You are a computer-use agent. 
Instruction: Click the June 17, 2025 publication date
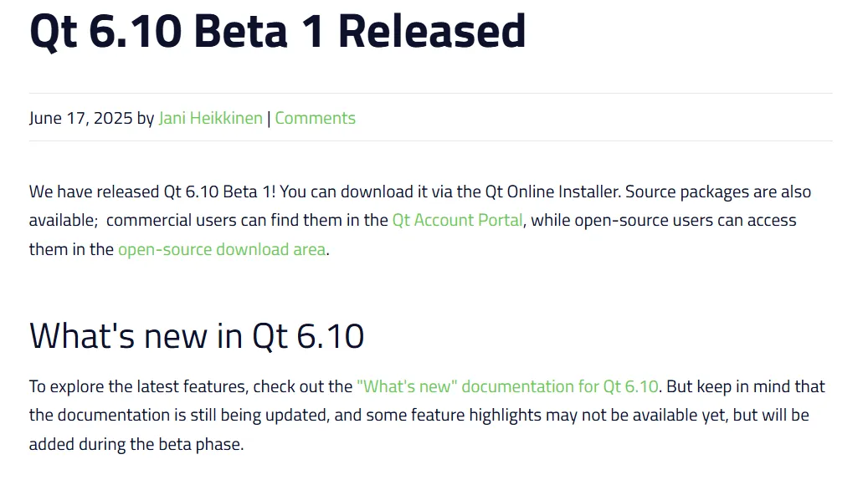[x=80, y=118]
